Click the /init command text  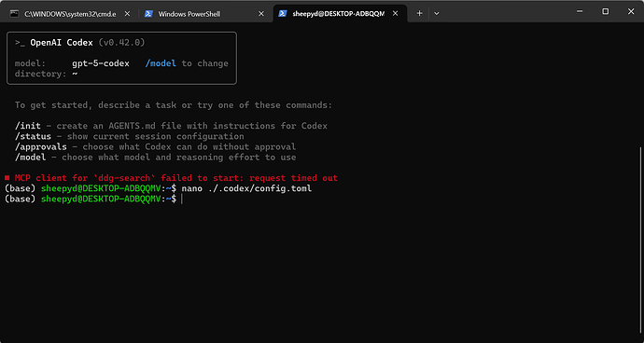click(28, 126)
